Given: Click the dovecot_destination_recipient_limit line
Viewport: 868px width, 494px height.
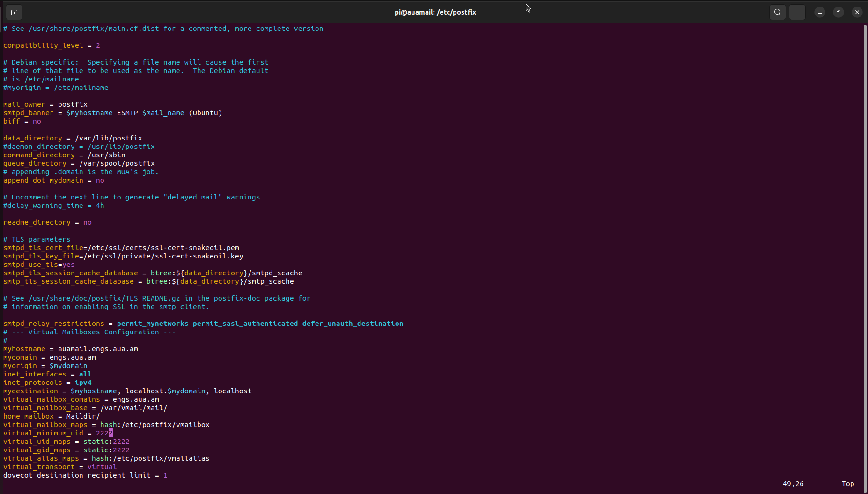Looking at the screenshot, I should (x=85, y=475).
